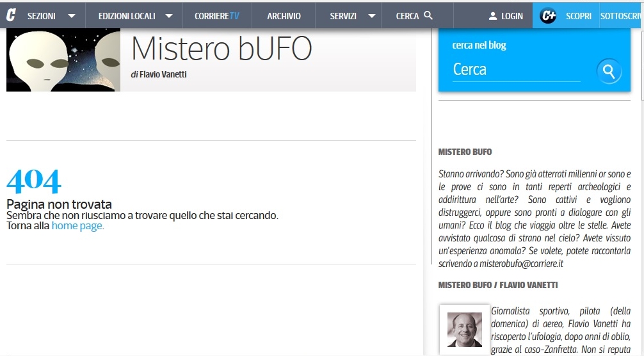Click the SCOPRI label in the top bar
The image size is (644, 356).
pos(578,16)
